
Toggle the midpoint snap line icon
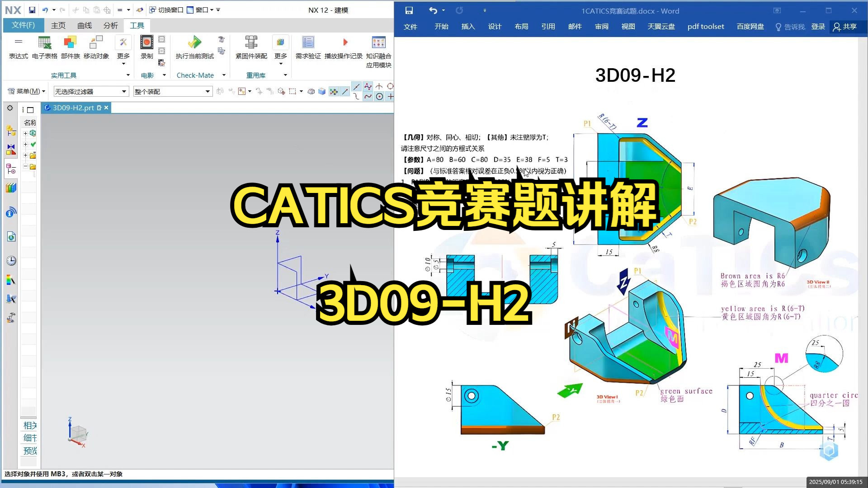point(357,86)
